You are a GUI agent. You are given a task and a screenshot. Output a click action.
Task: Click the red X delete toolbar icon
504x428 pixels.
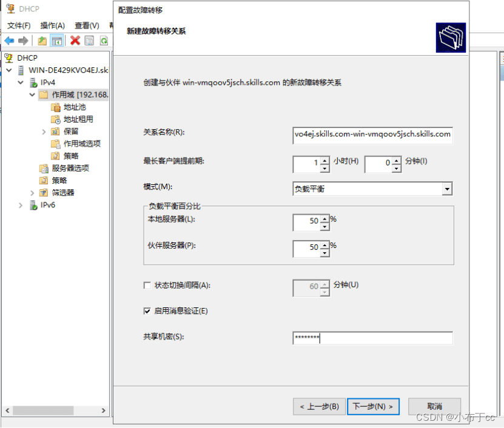(x=75, y=41)
